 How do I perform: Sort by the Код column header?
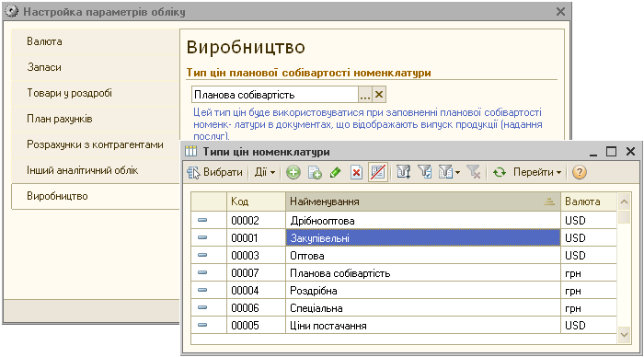pyautogui.click(x=256, y=202)
